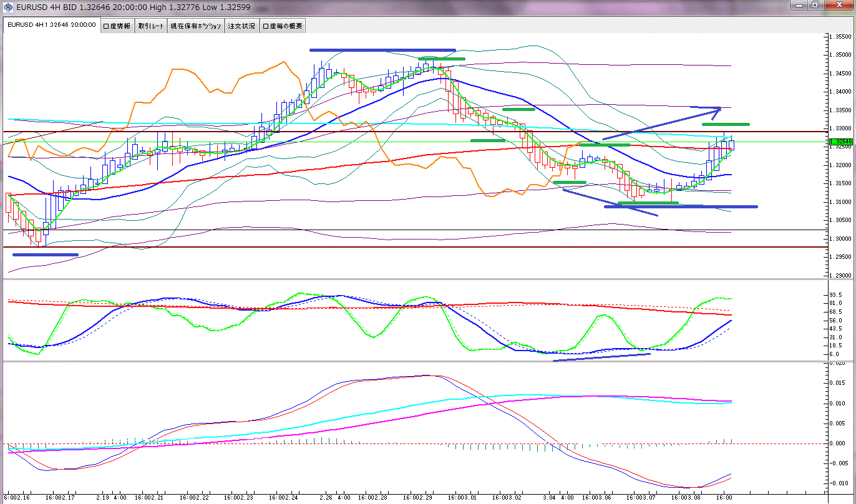The image size is (856, 504).
Task: Click the 0.015 MACD scale label
Action: [839, 384]
